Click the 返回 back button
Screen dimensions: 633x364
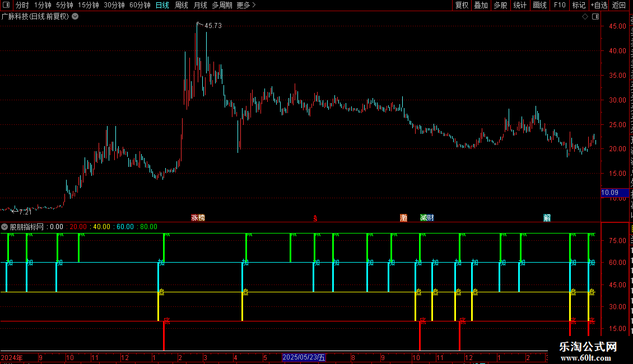point(619,5)
